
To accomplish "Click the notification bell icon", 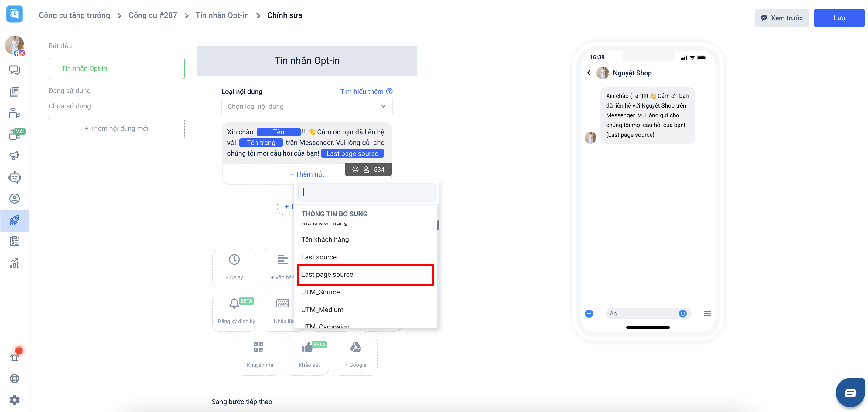I will pos(14,357).
